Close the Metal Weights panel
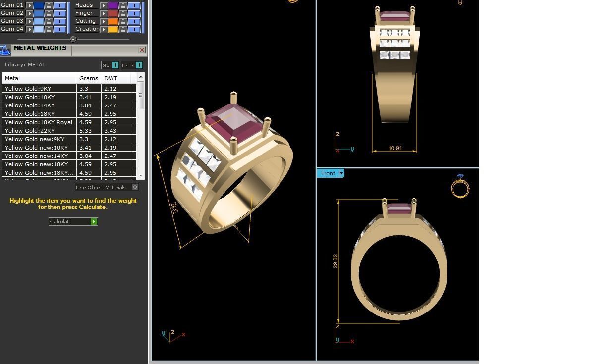Viewport: 615px width, 364px height. (x=142, y=50)
